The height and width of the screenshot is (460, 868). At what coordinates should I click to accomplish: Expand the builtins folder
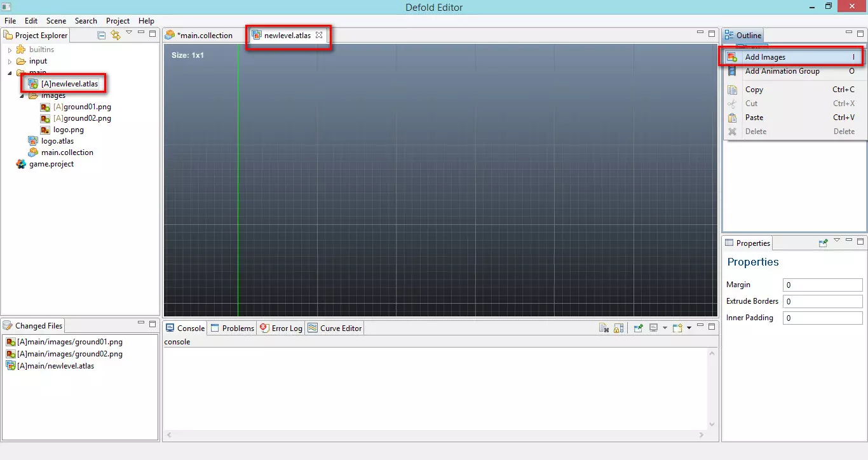[x=10, y=50]
